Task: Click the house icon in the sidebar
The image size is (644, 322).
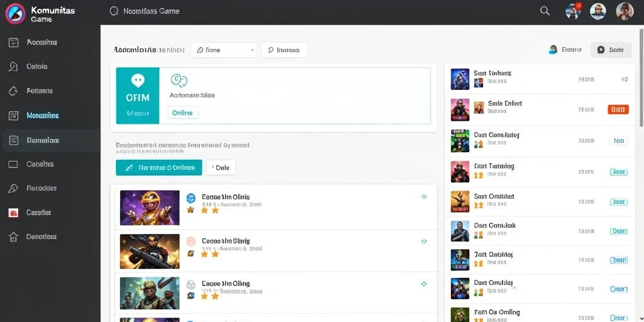Action: (13, 236)
